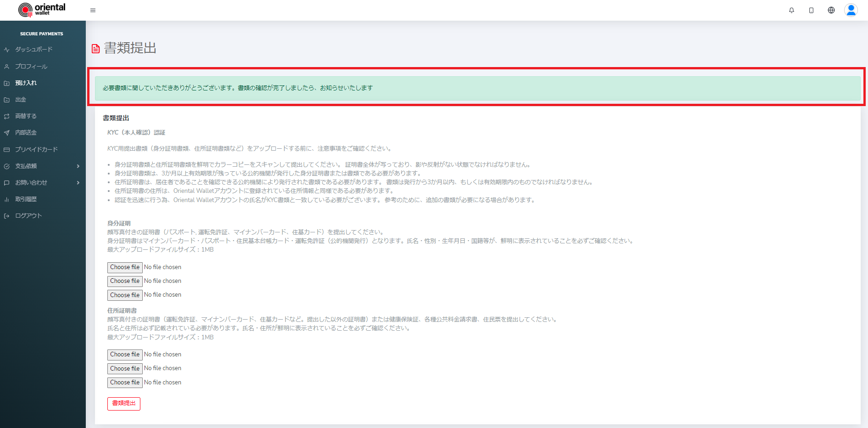Expand the お問い合わせ submenu chevron
The height and width of the screenshot is (428, 868).
(78, 183)
